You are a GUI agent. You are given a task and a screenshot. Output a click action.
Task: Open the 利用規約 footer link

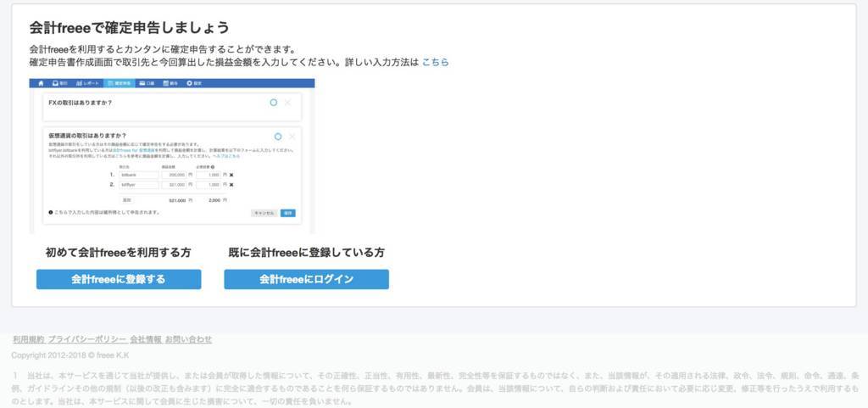(x=29, y=339)
